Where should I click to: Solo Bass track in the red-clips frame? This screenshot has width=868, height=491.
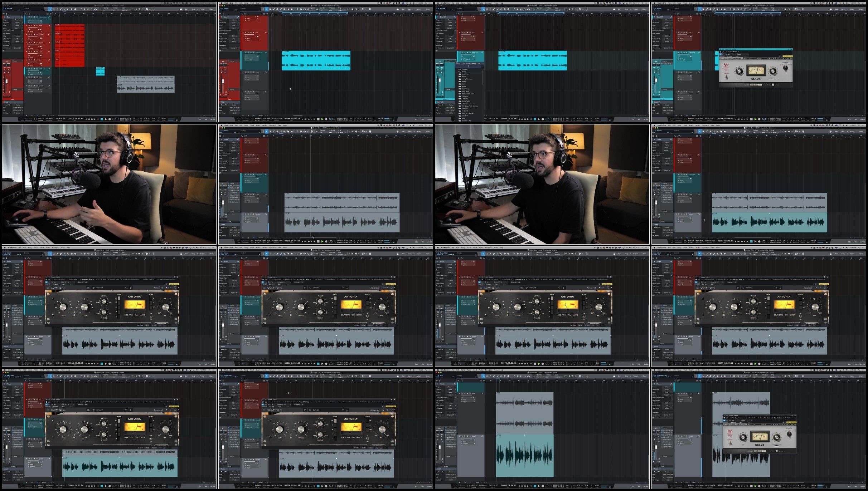point(31,26)
